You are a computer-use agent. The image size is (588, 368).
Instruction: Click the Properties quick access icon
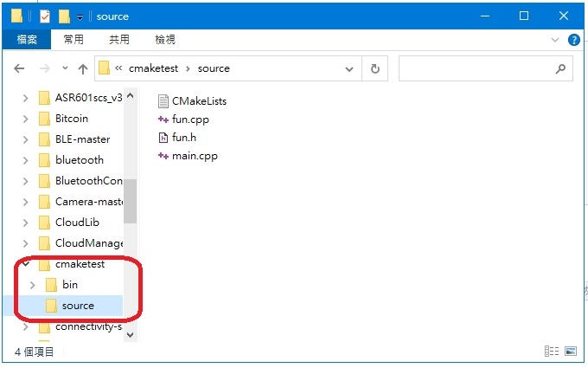pos(45,16)
